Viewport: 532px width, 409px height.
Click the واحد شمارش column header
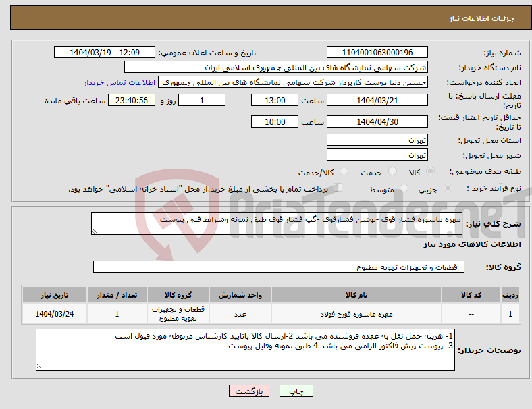pyautogui.click(x=240, y=295)
